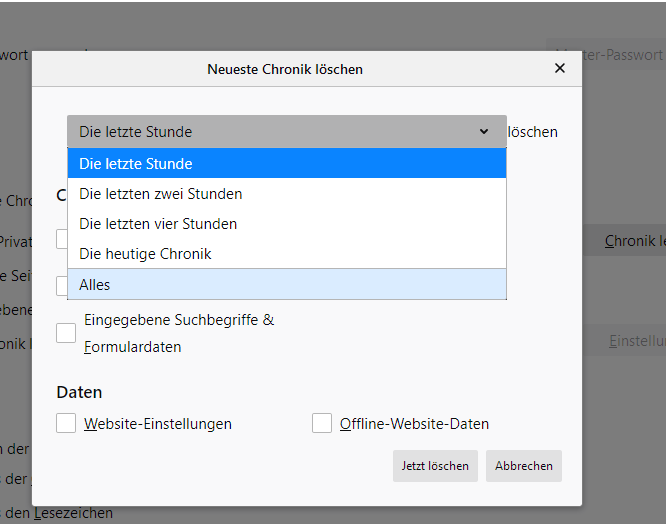Click the 'Website-Einstellungen' label text
The image size is (668, 524).
(158, 424)
